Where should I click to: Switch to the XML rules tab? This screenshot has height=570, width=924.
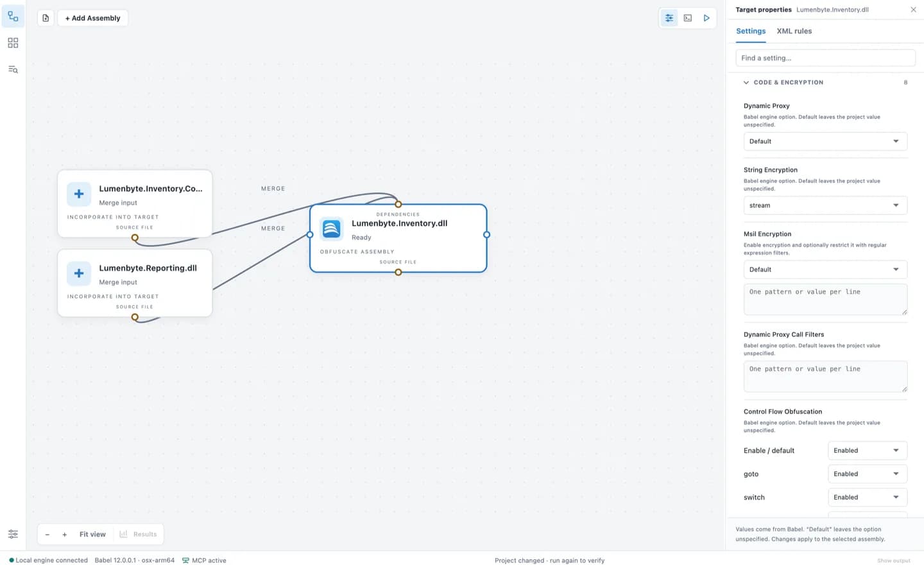(x=794, y=31)
